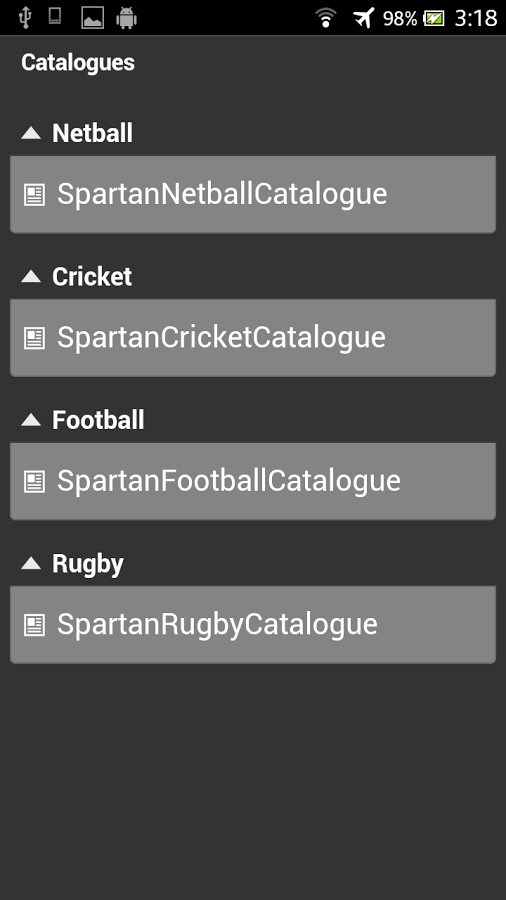
Task: Click the document icon beside SpartanCricketCatalogue
Action: tap(34, 338)
